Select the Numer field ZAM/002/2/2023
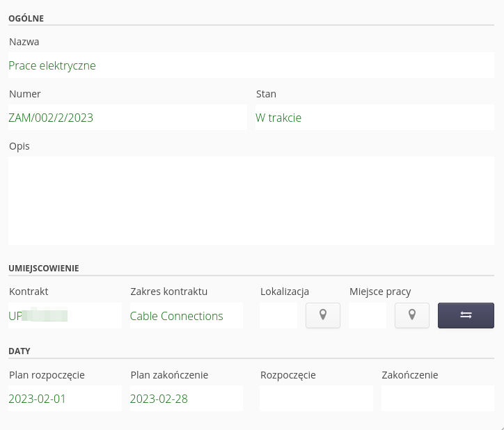 (127, 118)
